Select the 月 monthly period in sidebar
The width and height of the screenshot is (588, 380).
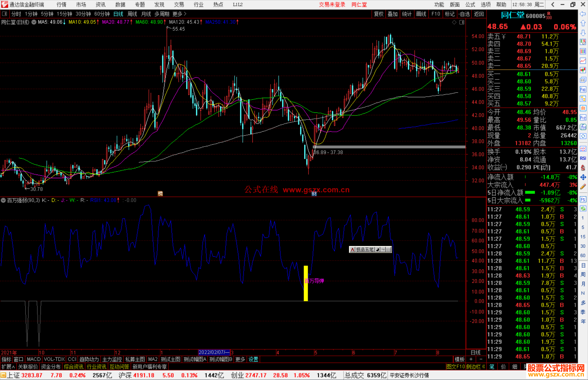pyautogui.click(x=583, y=284)
